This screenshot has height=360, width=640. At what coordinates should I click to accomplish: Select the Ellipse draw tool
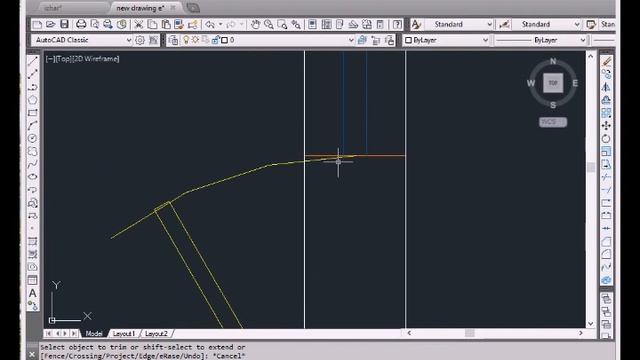pyautogui.click(x=33, y=177)
